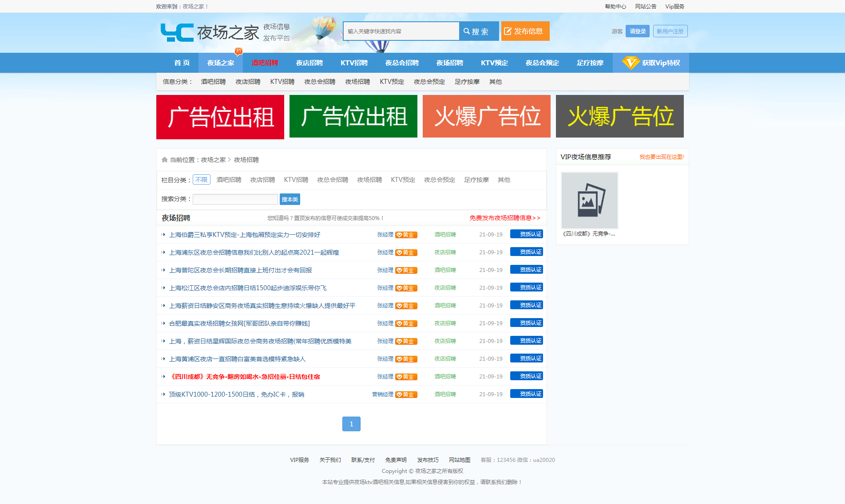Click the arrow bullet beside the Hefei listing
Screen dimensions: 845x504
coord(163,323)
